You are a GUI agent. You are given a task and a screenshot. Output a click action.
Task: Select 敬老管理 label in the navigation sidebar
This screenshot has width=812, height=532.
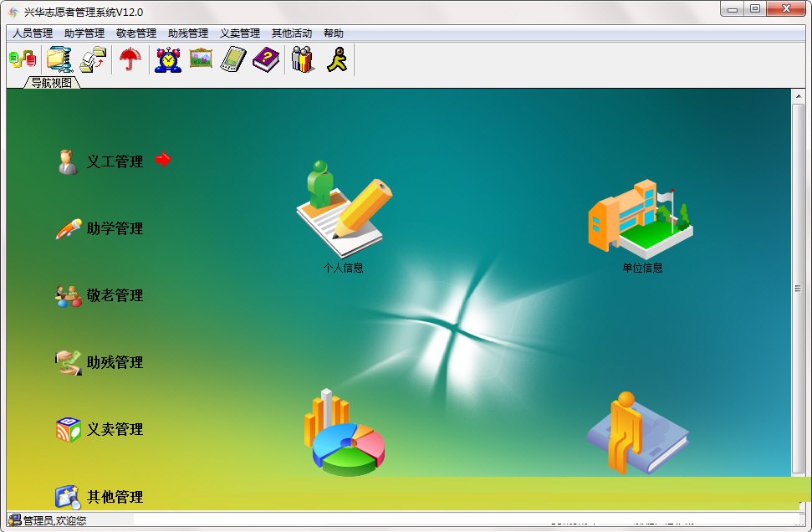coord(115,295)
